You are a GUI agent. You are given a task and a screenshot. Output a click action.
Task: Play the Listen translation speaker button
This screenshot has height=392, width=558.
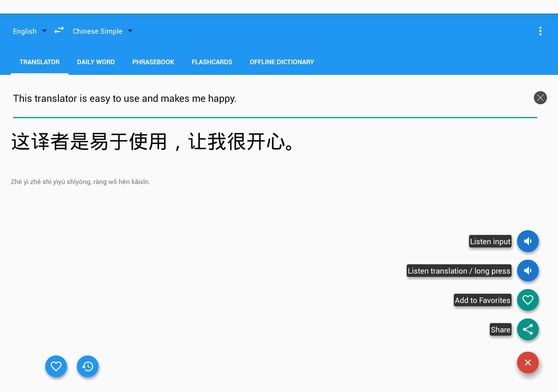coord(528,270)
